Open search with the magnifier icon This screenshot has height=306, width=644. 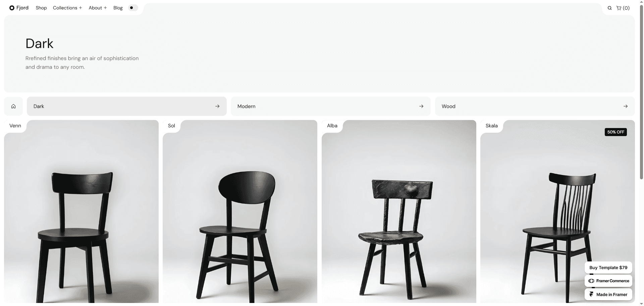point(609,8)
